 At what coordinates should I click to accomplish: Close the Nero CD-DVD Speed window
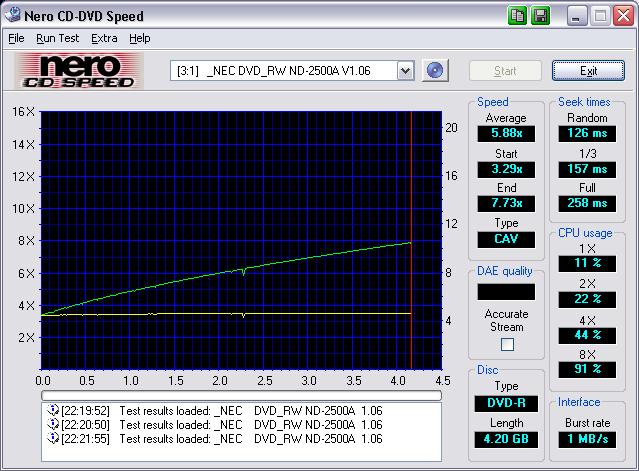624,16
